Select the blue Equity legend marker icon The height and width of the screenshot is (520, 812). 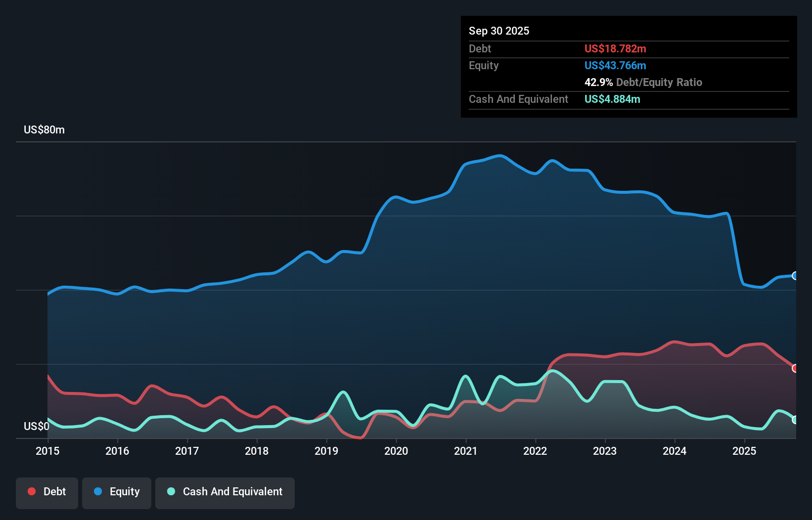(99, 491)
